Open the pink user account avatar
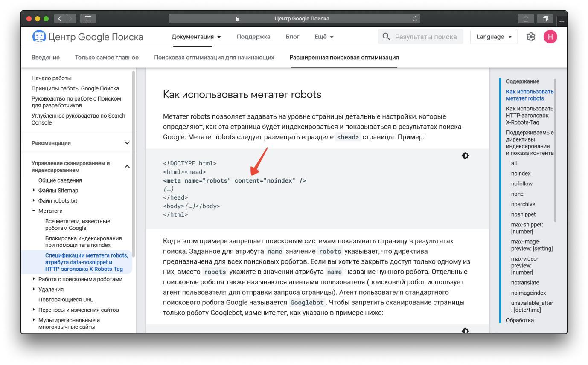This screenshot has width=588, height=365. point(550,37)
